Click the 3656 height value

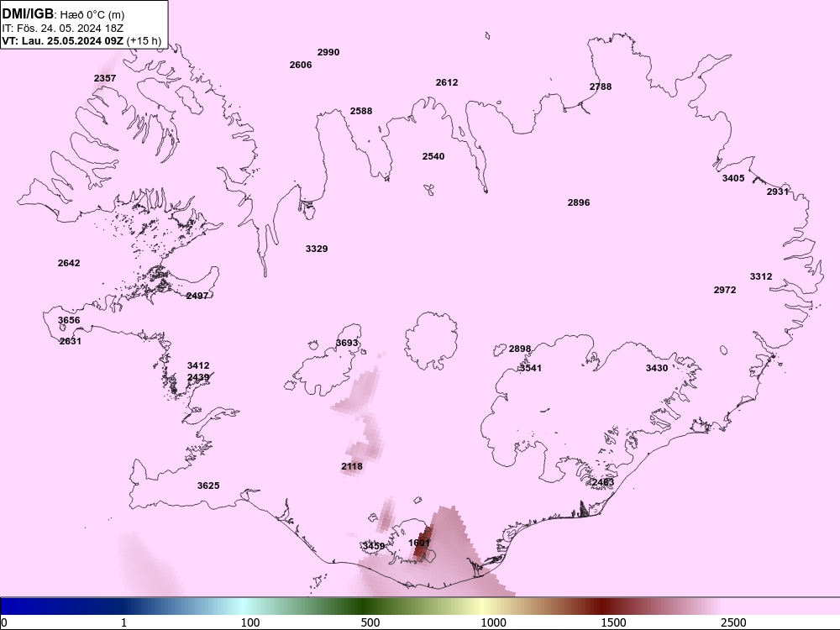[69, 320]
